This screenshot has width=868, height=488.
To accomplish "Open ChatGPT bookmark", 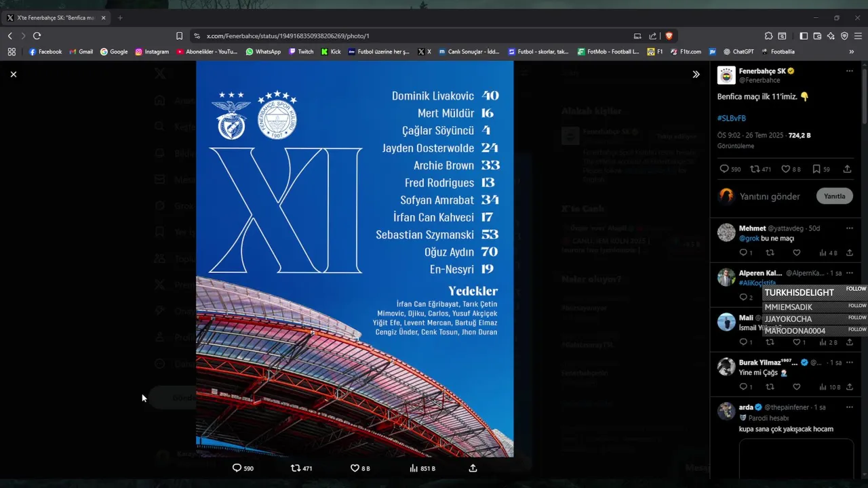I will 738,52.
